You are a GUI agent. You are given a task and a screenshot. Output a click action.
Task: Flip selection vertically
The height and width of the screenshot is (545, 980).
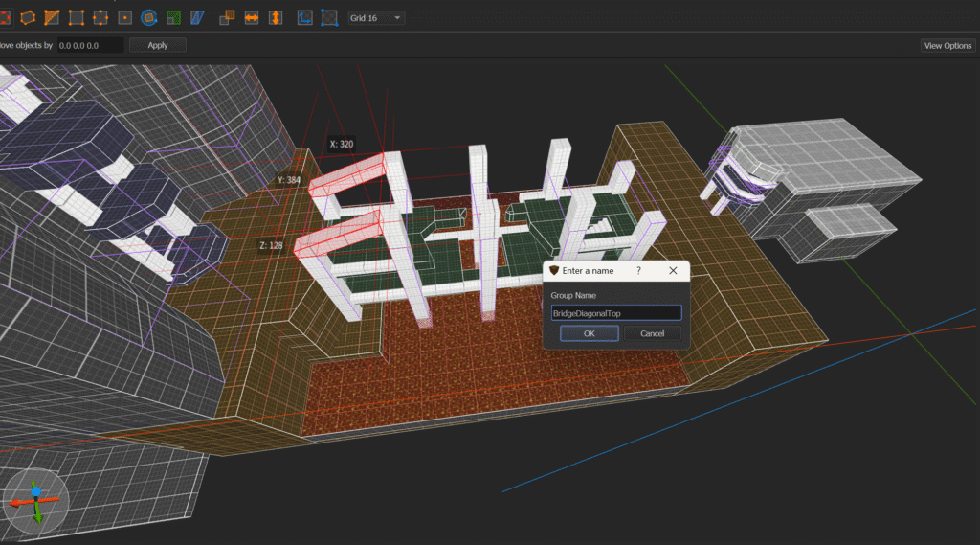click(x=276, y=17)
